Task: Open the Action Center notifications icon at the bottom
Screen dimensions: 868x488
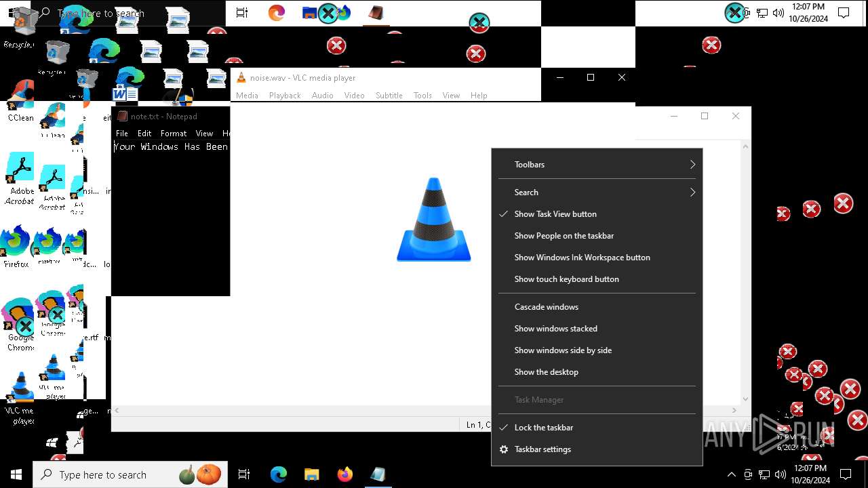Action: (846, 474)
